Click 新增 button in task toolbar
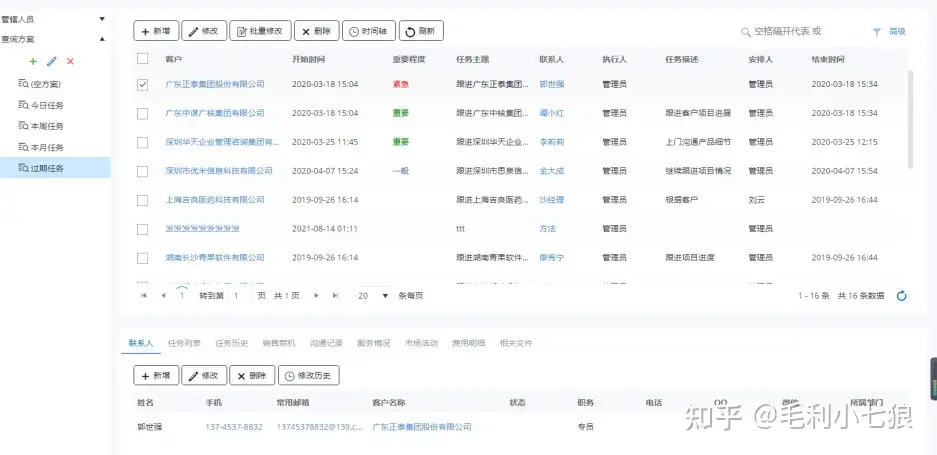Viewport: 937px width, 455px height. pos(156,31)
